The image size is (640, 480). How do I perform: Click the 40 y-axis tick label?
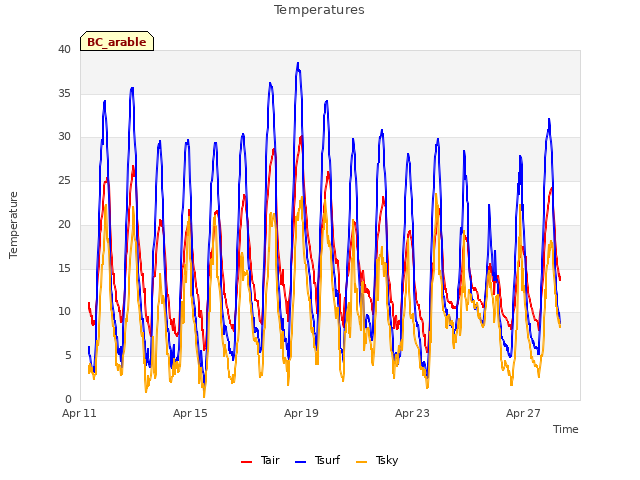click(x=64, y=49)
